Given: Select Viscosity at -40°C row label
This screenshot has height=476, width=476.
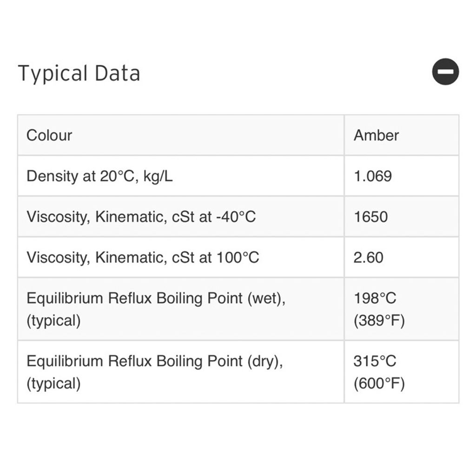Looking at the screenshot, I should [141, 217].
